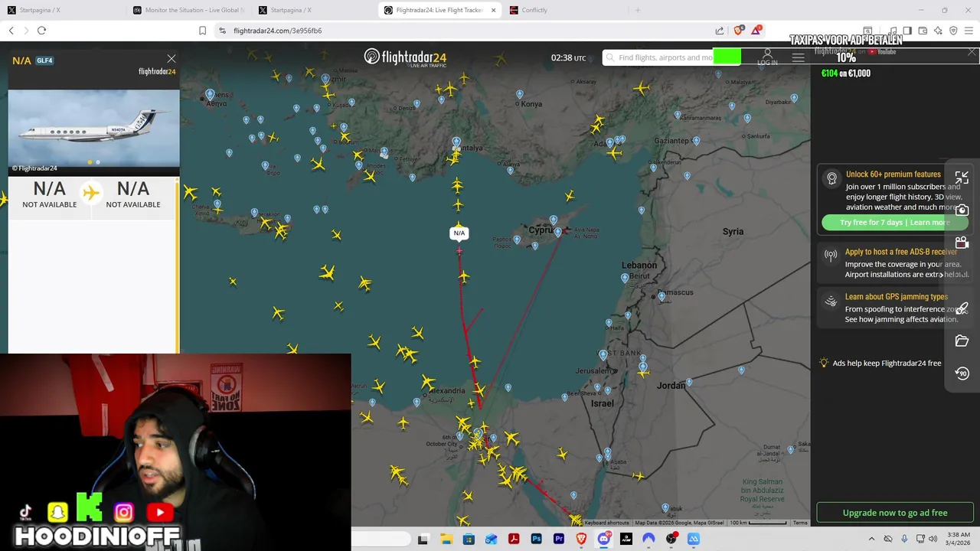
Task: Click the screenshot camera overlay icon
Action: (962, 210)
